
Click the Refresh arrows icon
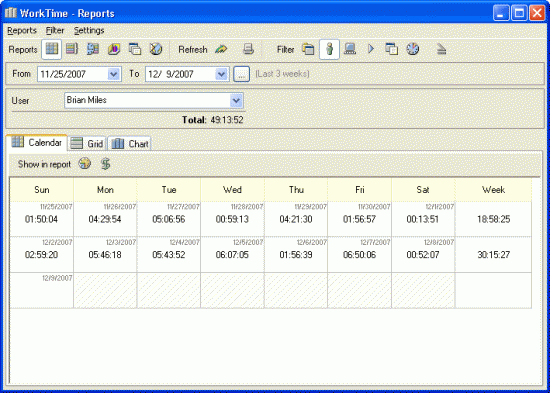tap(221, 49)
